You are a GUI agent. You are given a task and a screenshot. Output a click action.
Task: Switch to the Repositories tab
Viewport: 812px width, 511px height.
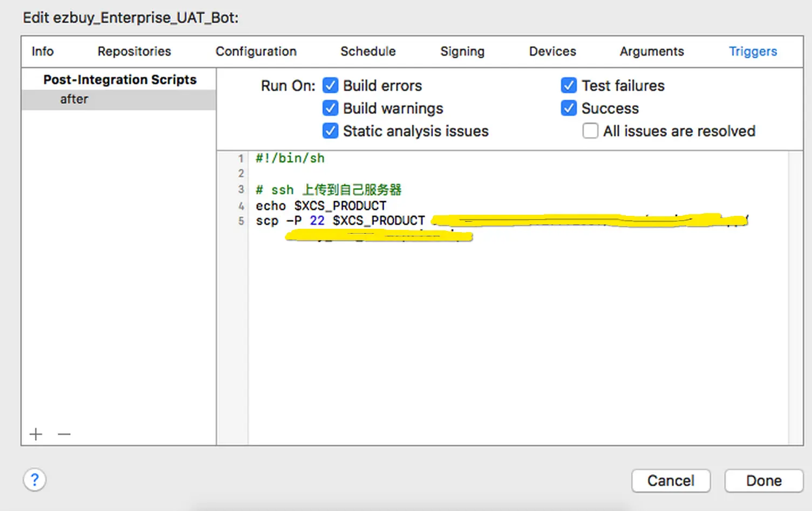pos(134,51)
